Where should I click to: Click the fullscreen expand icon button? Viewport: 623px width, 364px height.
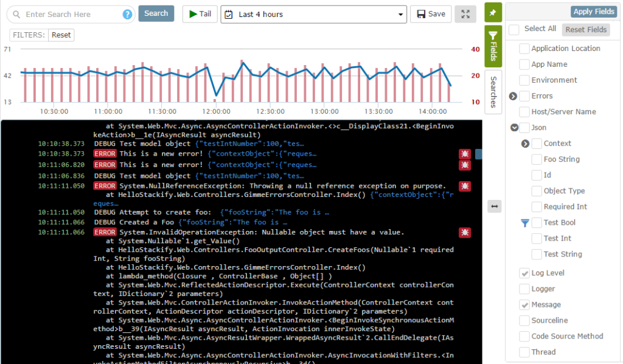(465, 14)
